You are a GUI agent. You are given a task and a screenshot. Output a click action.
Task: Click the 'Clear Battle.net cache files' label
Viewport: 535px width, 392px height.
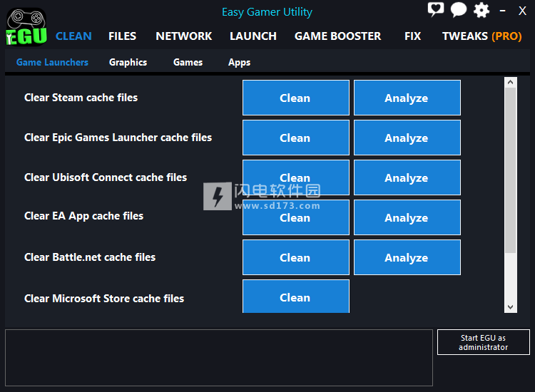[x=90, y=257]
